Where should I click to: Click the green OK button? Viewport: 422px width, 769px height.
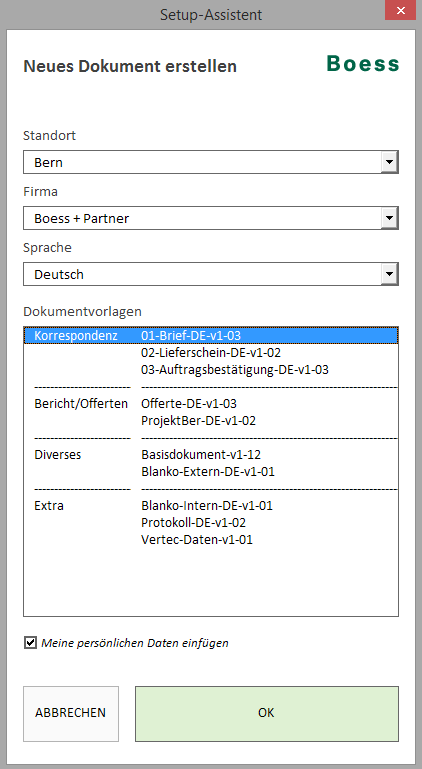click(x=267, y=713)
